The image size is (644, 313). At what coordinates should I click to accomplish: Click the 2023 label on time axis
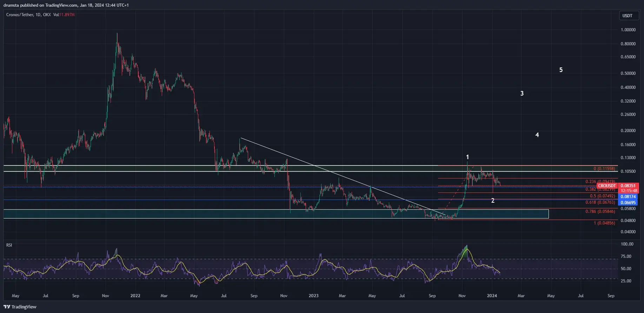[313, 296]
